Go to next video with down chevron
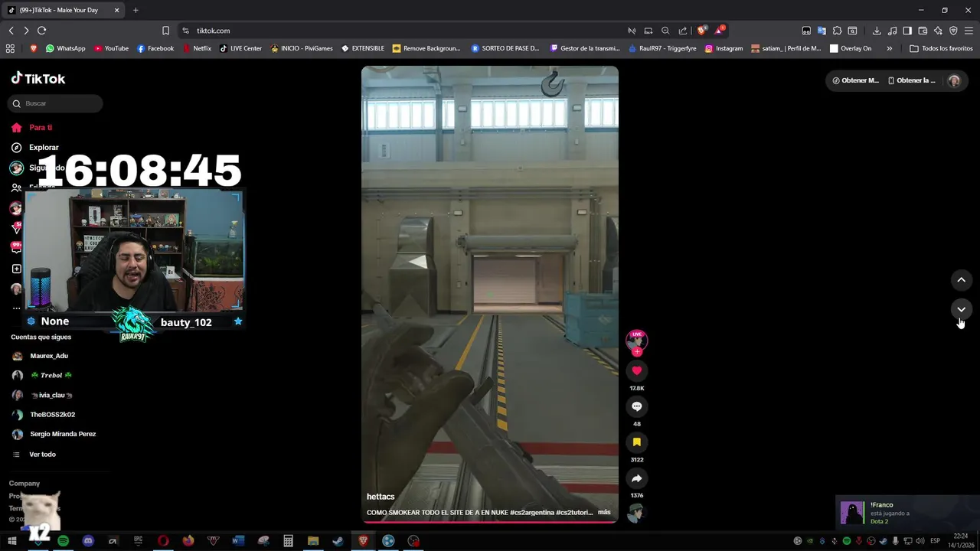The image size is (980, 551). (x=962, y=309)
